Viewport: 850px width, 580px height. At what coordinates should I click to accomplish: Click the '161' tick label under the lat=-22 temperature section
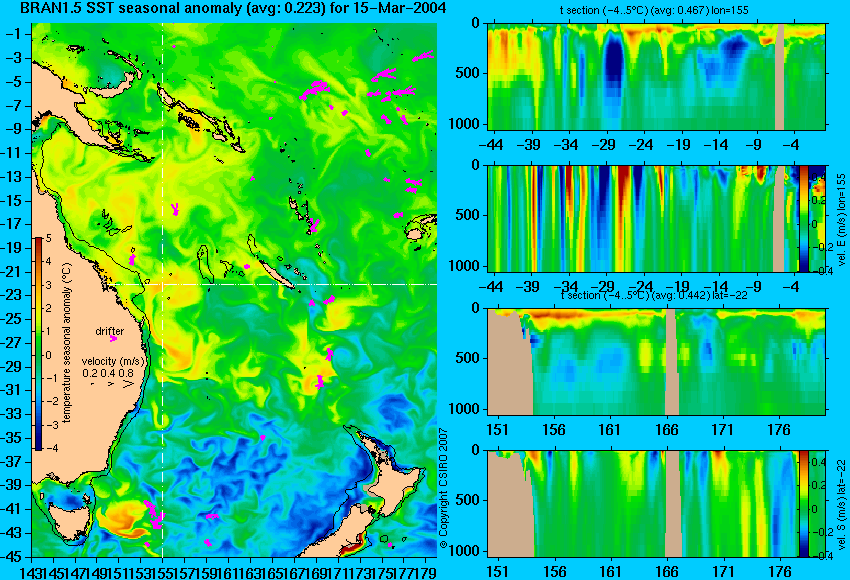(610, 430)
